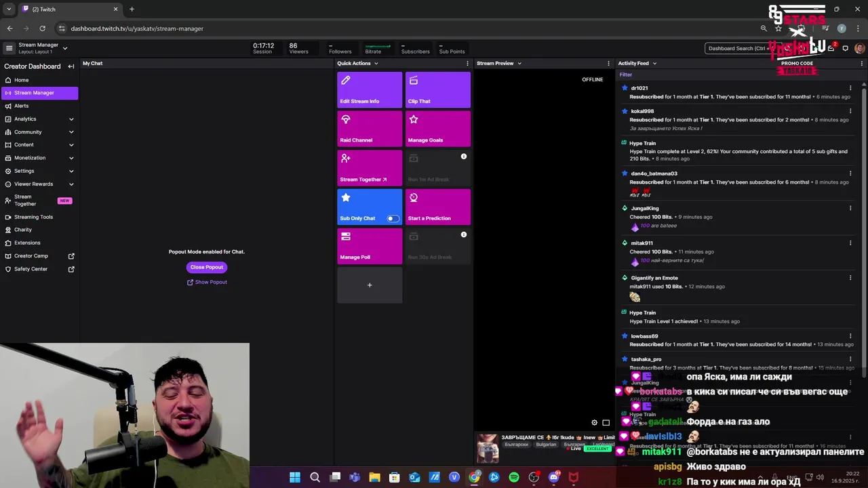Bookmark this page with the star icon

(x=778, y=28)
